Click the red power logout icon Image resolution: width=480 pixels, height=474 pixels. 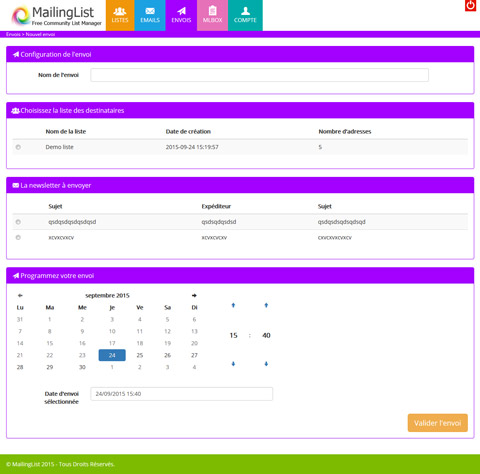pos(470,6)
